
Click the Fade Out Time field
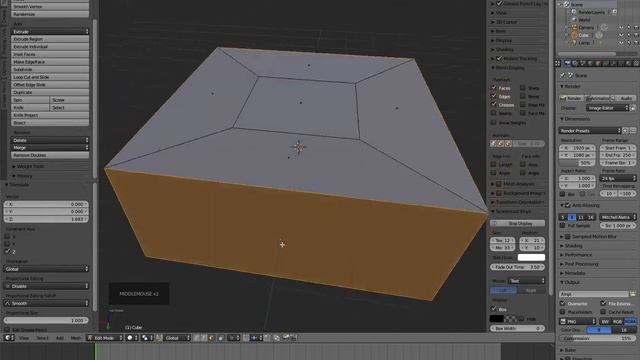coord(517,267)
